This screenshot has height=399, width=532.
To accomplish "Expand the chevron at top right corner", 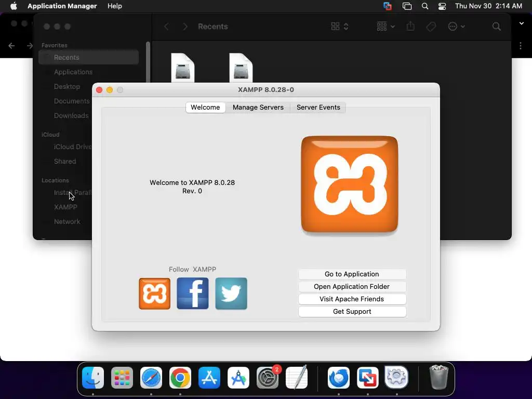I will [x=522, y=23].
